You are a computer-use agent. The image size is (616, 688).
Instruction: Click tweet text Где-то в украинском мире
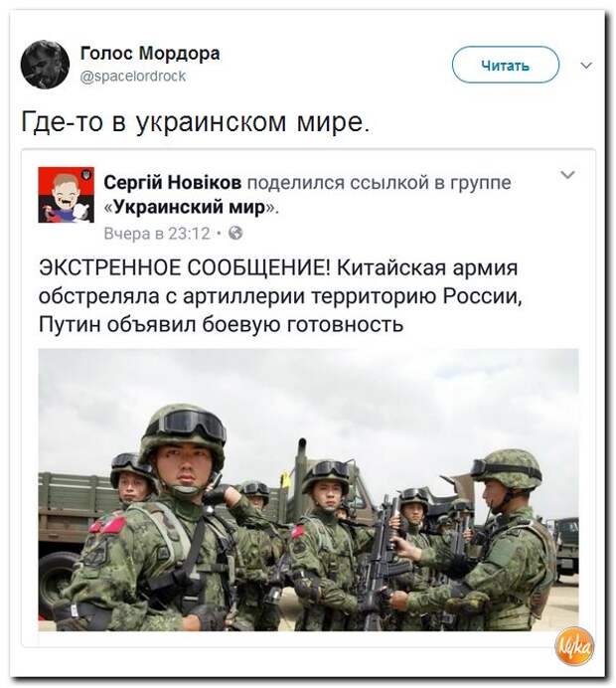coord(196,121)
